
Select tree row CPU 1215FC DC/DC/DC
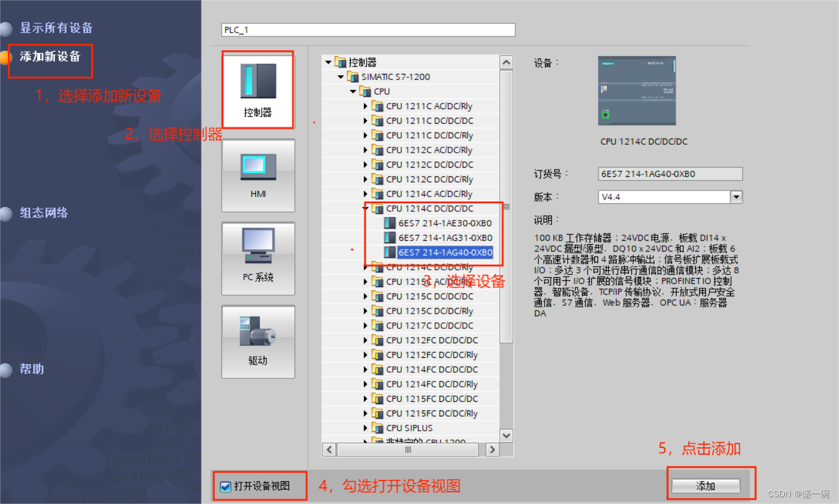411,399
